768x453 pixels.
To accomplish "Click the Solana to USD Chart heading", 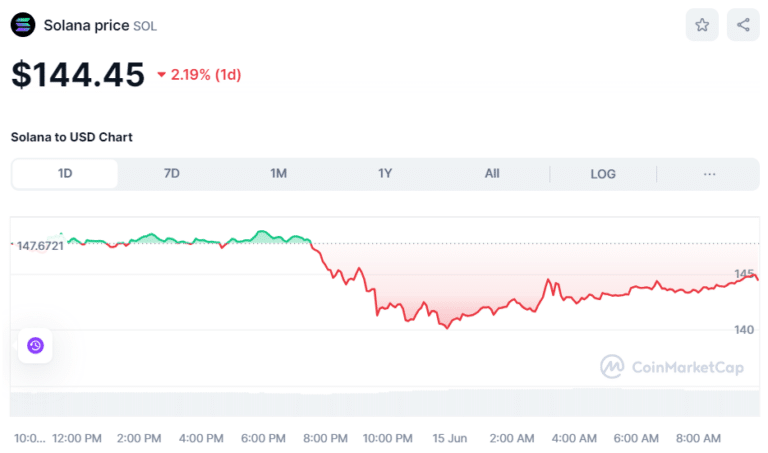I will tap(72, 137).
